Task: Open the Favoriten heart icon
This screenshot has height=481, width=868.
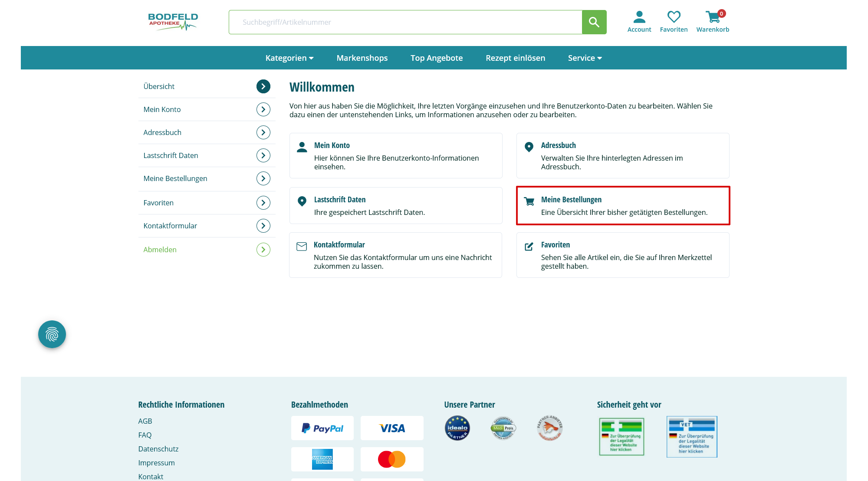Action: (674, 17)
